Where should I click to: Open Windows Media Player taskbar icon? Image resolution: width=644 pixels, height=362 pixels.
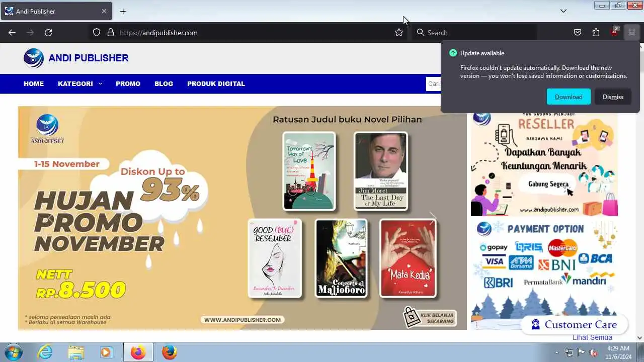(106, 352)
